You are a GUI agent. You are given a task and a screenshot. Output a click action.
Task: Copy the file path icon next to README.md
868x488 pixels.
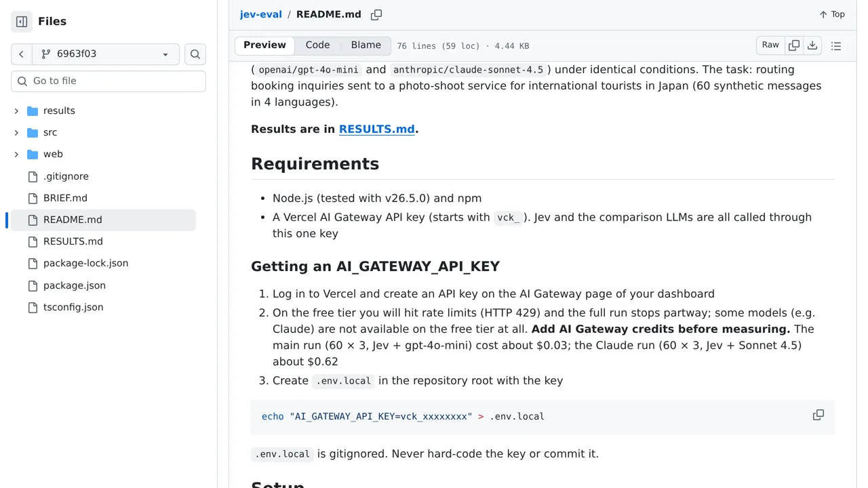[376, 14]
